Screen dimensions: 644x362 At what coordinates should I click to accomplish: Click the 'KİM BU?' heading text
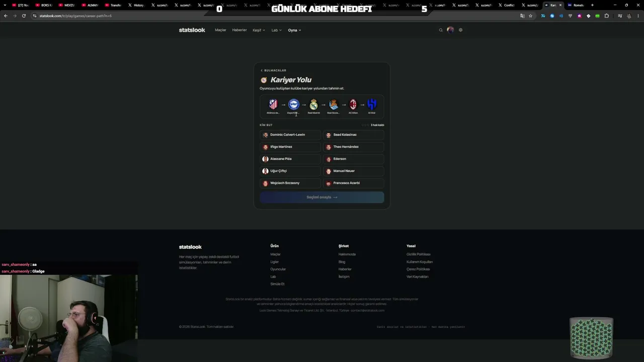[x=266, y=125]
